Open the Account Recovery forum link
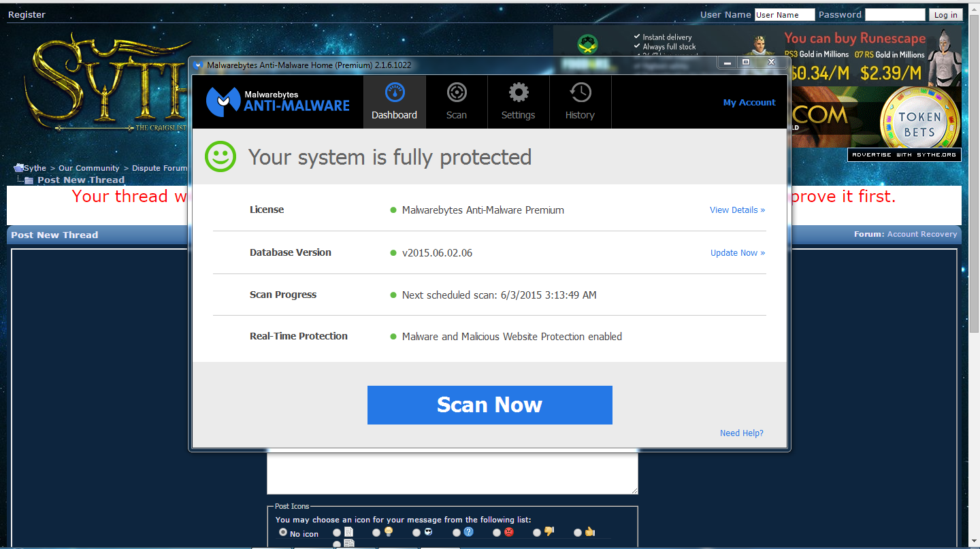Viewport: 980px width, 549px height. (922, 234)
